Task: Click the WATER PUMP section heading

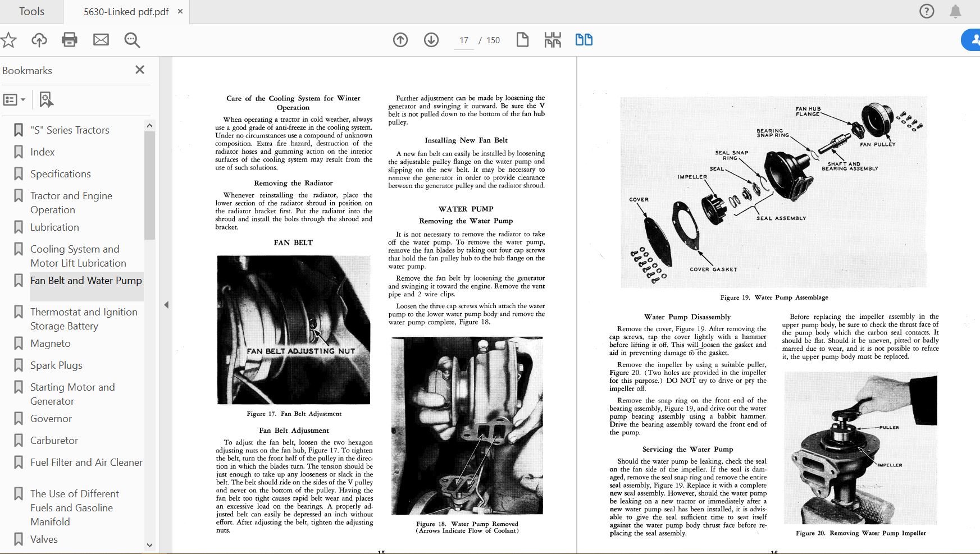Action: [x=466, y=209]
